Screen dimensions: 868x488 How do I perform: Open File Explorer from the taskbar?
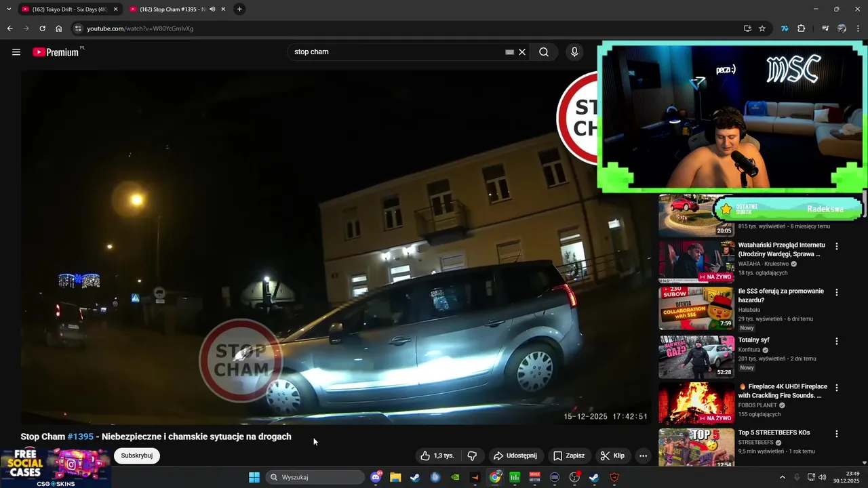395,477
